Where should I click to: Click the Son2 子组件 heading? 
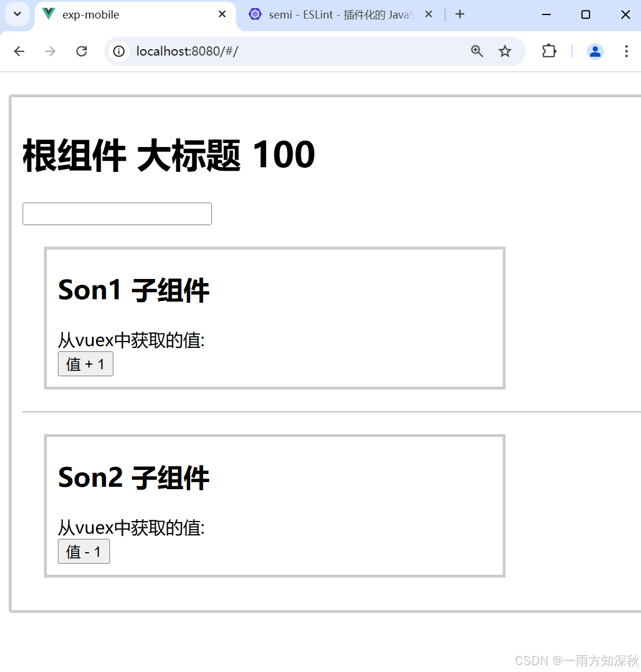pos(134,478)
